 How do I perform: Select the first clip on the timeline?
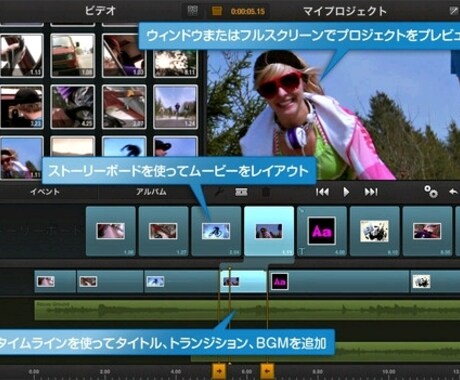click(x=55, y=282)
